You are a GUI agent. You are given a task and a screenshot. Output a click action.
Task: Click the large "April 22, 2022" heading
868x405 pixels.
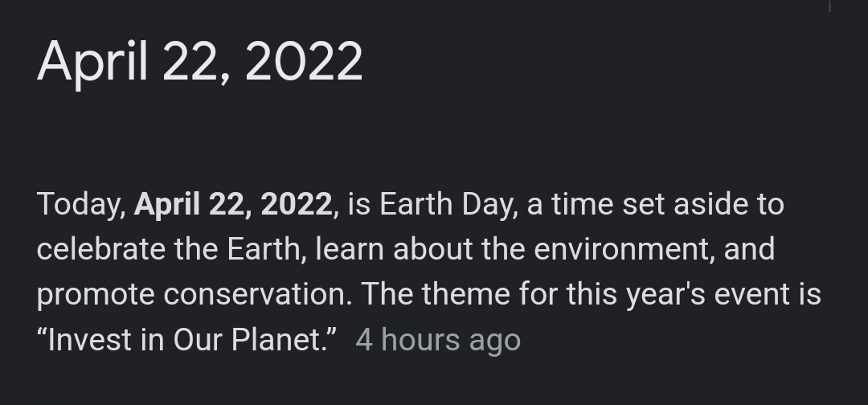tap(199, 62)
